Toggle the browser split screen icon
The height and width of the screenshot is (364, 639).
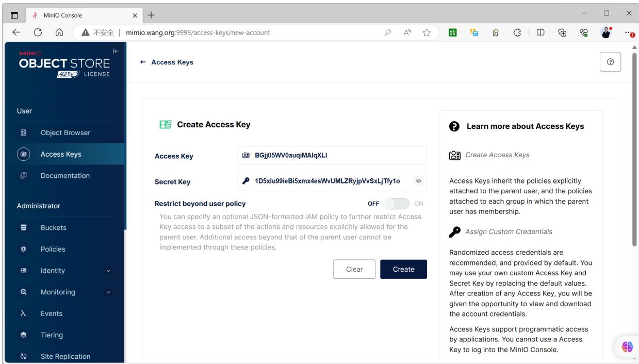coord(542,32)
